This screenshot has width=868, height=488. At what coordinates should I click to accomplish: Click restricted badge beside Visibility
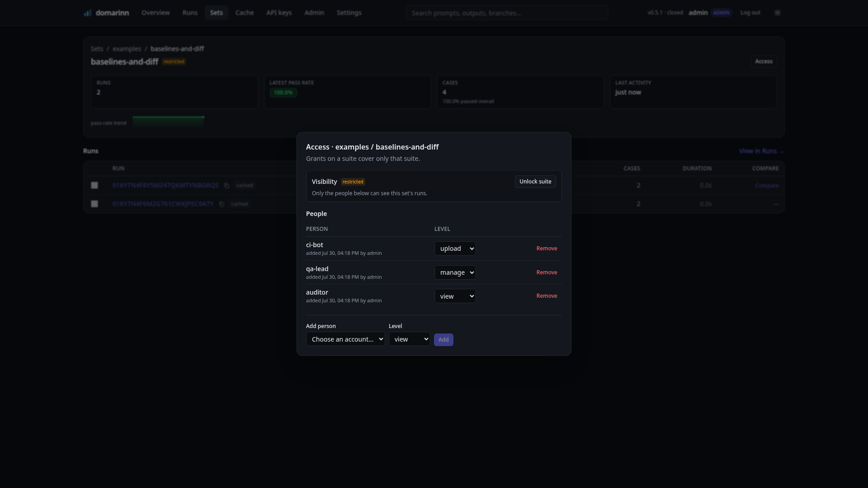click(353, 182)
